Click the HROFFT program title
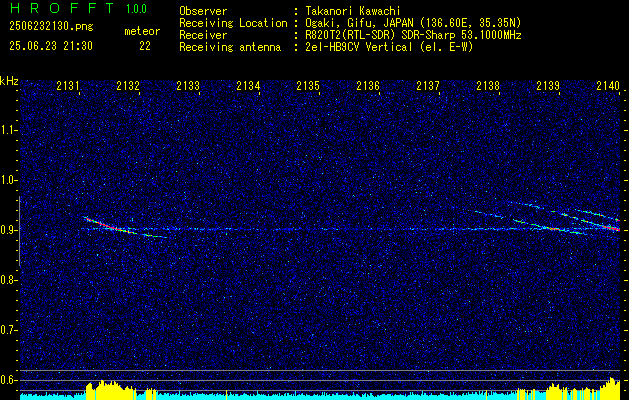 click(x=63, y=8)
